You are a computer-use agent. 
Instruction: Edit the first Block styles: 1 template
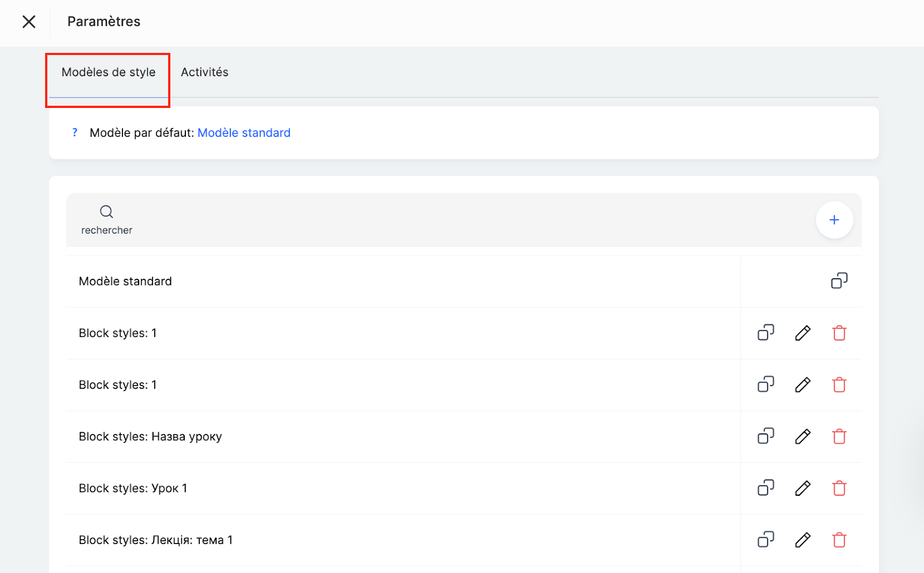tap(803, 333)
